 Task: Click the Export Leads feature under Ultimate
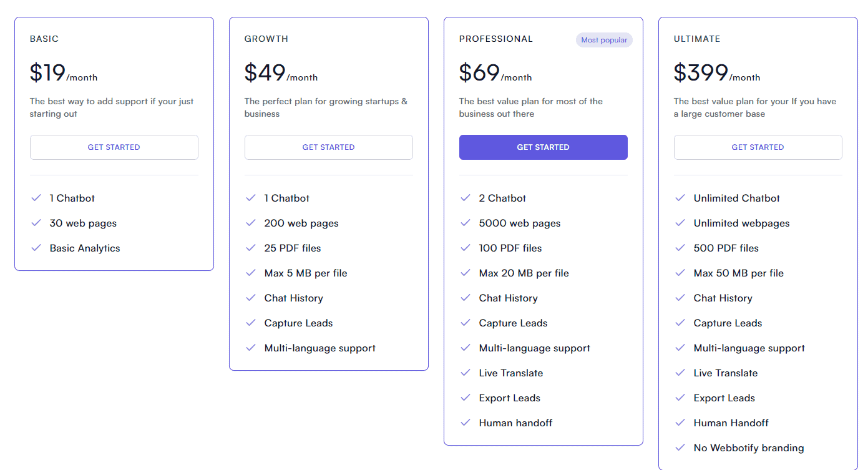coord(724,398)
